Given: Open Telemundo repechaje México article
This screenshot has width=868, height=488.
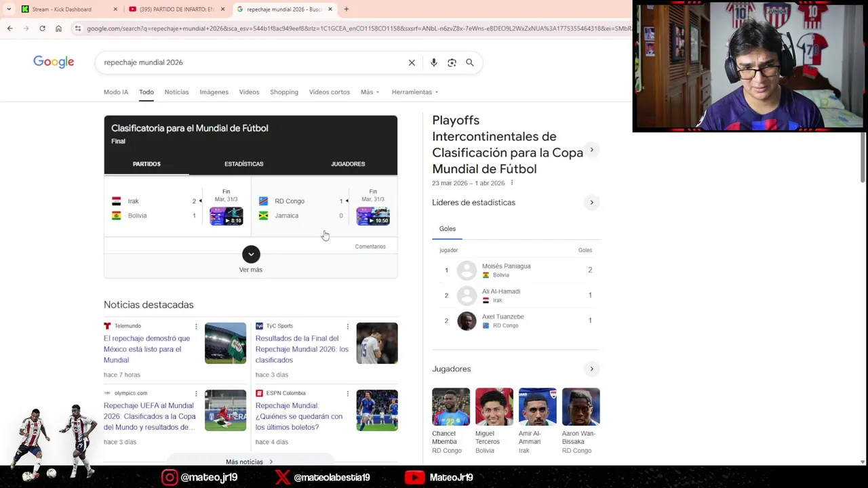Looking at the screenshot, I should coord(147,349).
